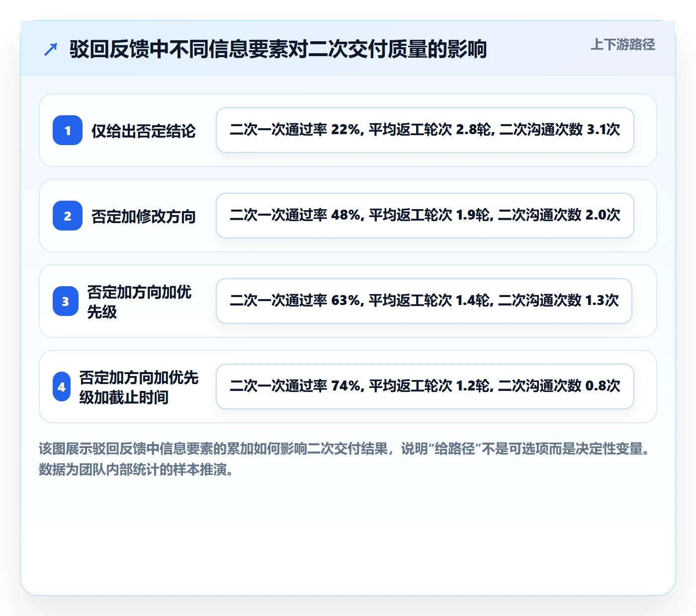Select the 否定加修改方向 label
This screenshot has width=696, height=616.
tap(144, 217)
